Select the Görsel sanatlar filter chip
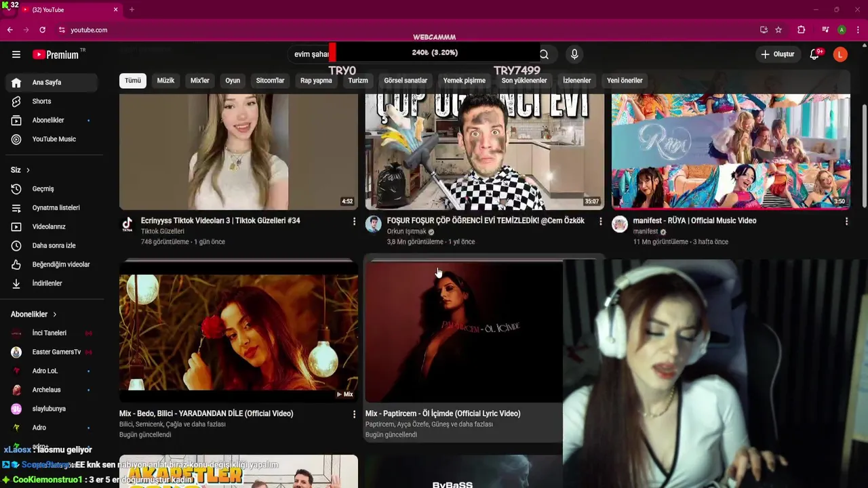 coord(406,81)
